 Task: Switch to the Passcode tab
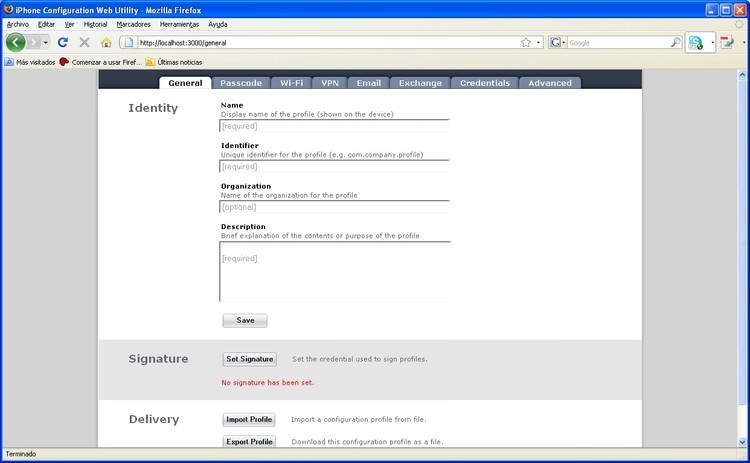tap(241, 83)
